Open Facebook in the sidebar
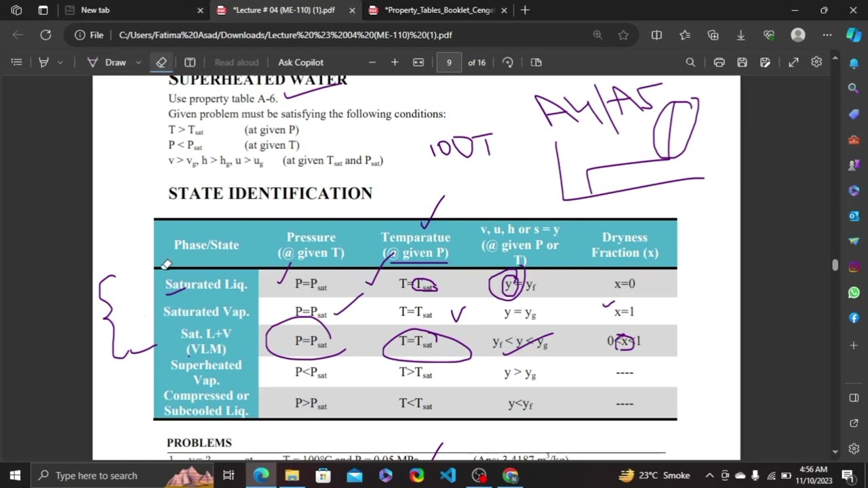Image resolution: width=868 pixels, height=488 pixels. [x=854, y=318]
